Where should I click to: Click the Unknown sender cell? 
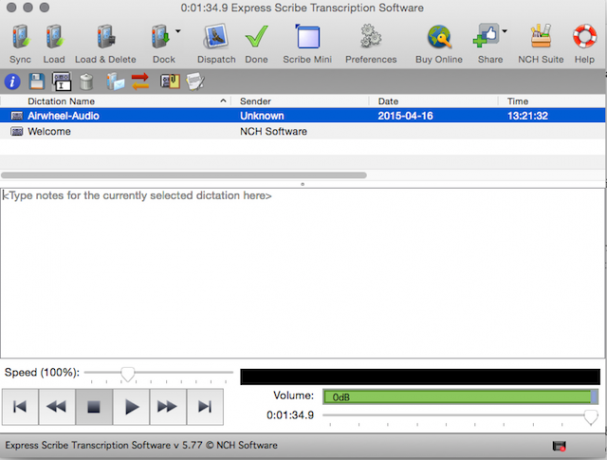pyautogui.click(x=262, y=116)
